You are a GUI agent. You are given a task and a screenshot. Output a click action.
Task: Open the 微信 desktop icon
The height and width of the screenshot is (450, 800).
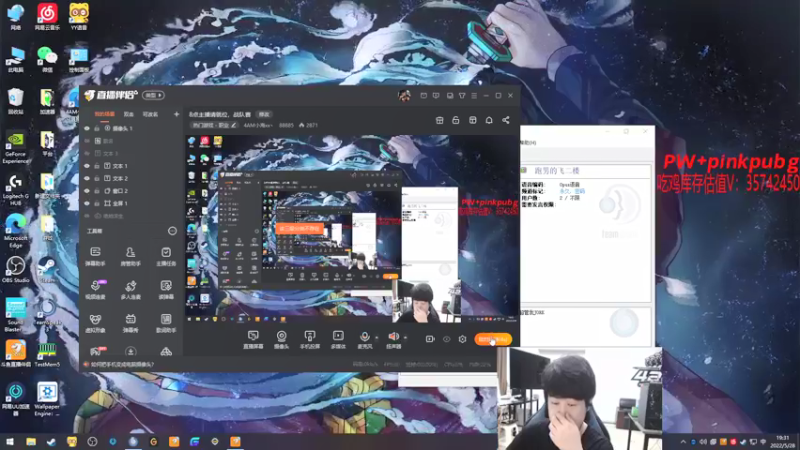coord(47,59)
